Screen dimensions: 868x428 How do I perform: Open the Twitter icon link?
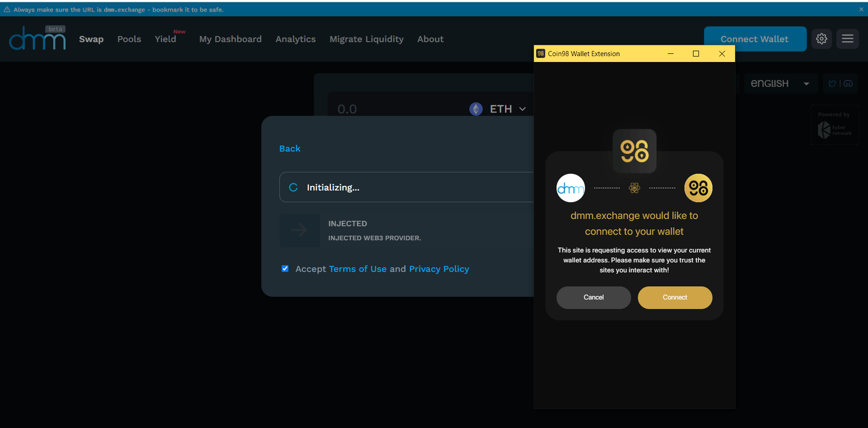click(x=832, y=83)
